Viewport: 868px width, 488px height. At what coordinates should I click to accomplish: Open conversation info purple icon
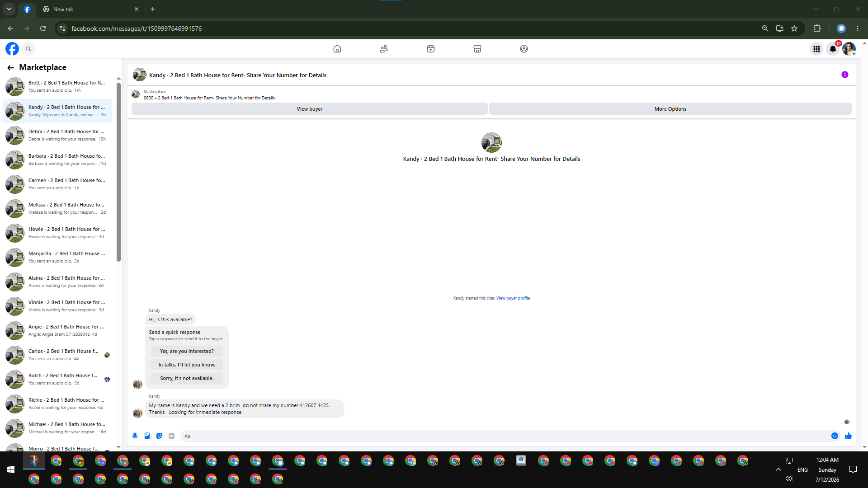(845, 75)
